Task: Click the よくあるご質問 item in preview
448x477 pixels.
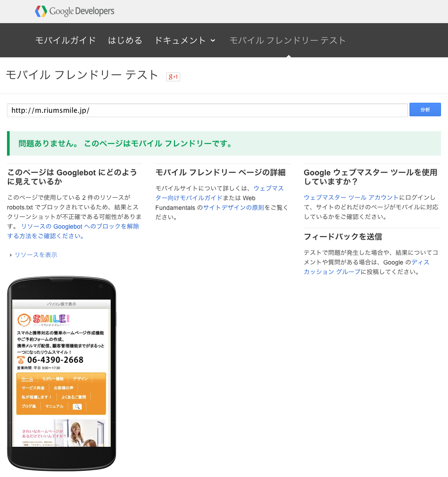Action: (x=73, y=397)
